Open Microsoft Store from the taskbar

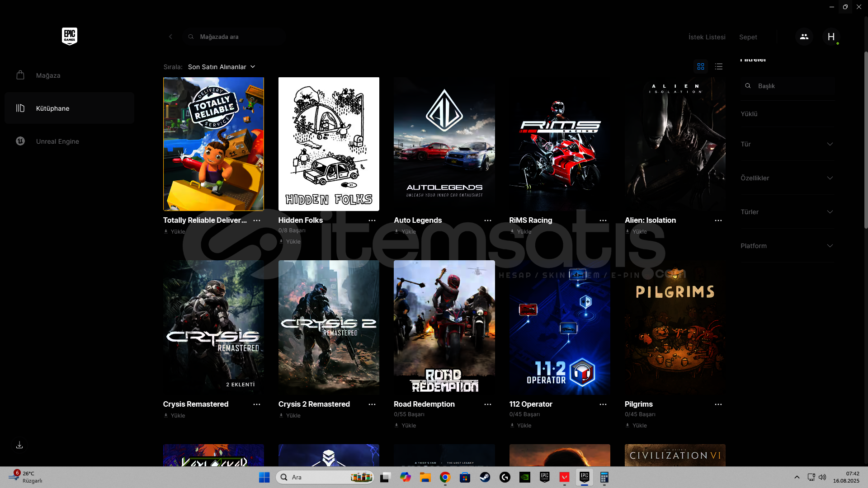click(x=465, y=477)
